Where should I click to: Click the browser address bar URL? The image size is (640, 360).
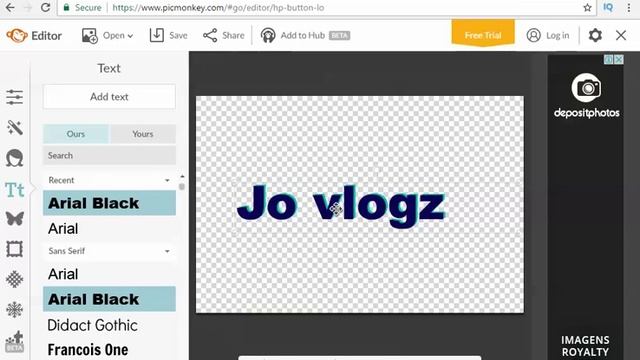pyautogui.click(x=218, y=7)
